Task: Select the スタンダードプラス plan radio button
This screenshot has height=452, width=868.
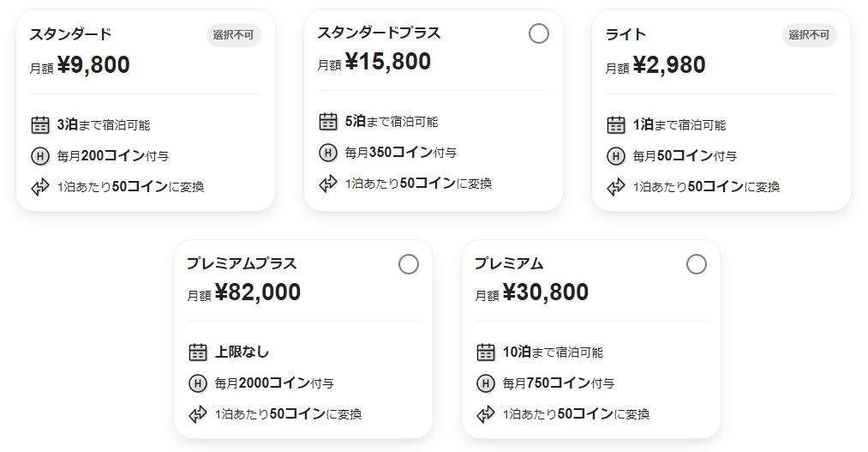Action: coord(539,33)
